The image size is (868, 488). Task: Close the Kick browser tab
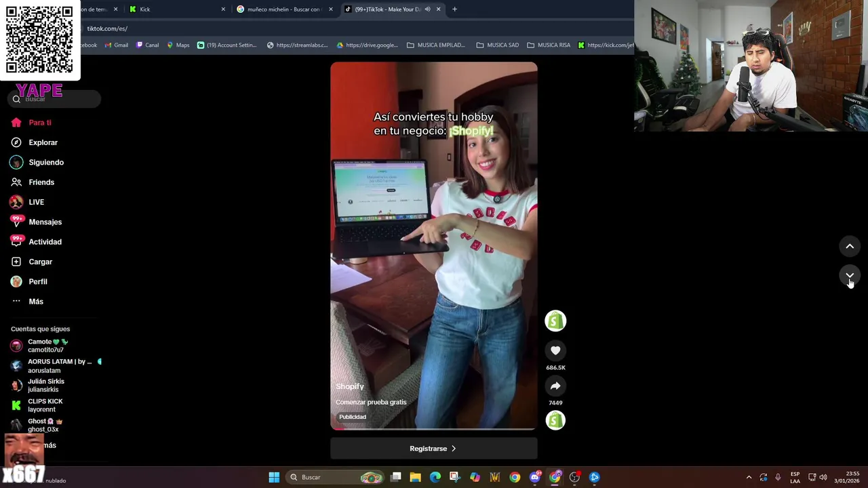coord(223,9)
